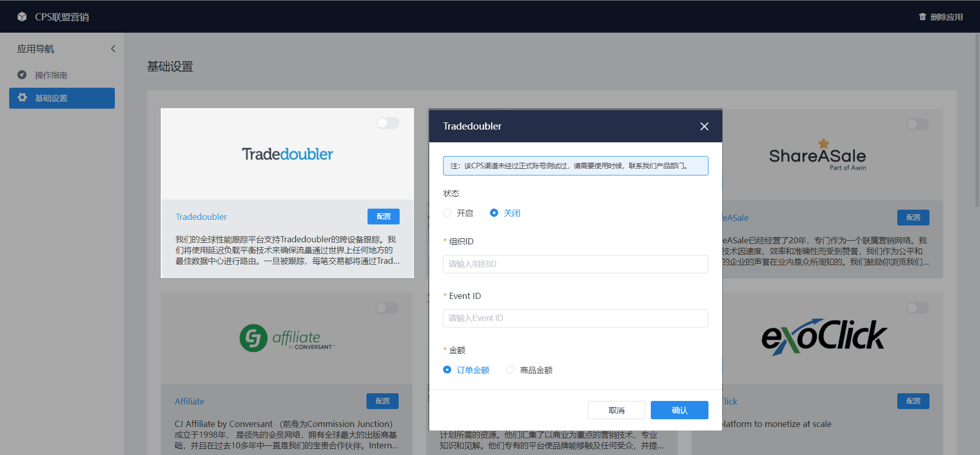980x455 pixels.
Task: Click 配置 button on ShareASale card
Action: tap(913, 217)
